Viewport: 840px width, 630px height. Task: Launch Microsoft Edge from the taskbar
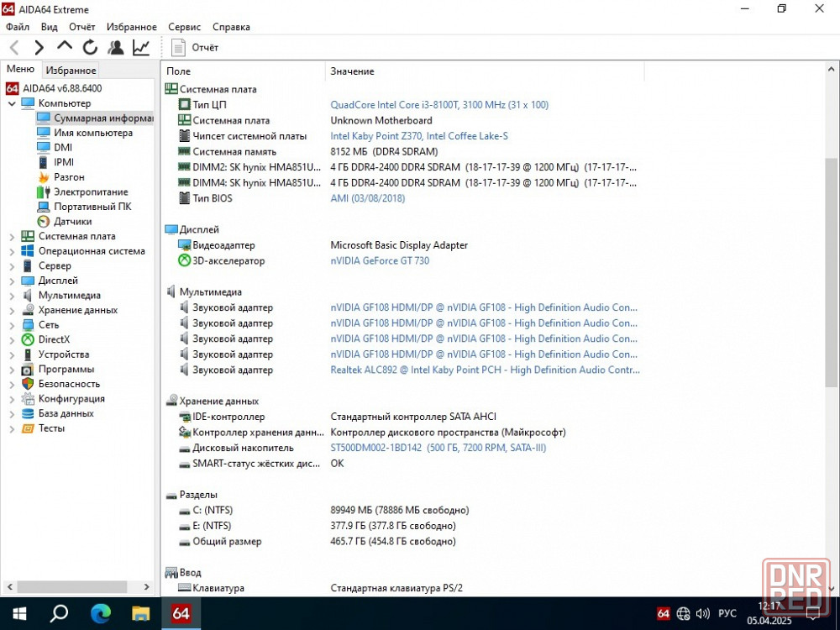[x=100, y=613]
